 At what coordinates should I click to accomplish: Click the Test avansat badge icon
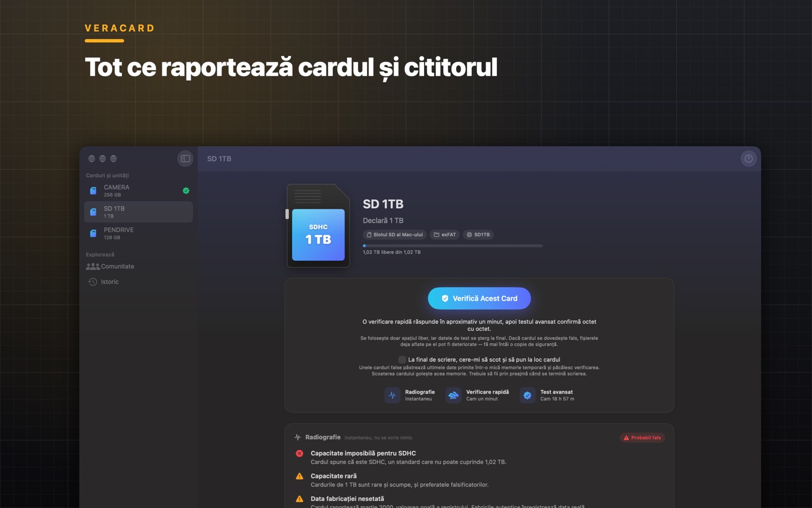527,395
